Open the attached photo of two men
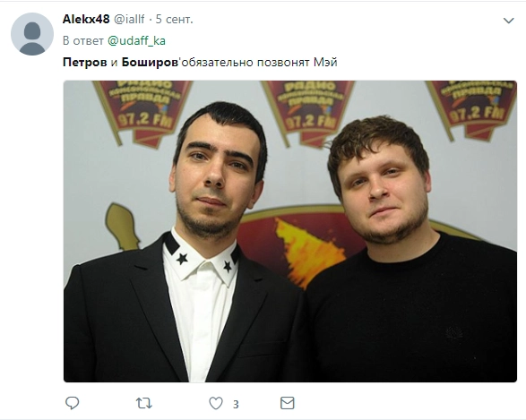 290,231
